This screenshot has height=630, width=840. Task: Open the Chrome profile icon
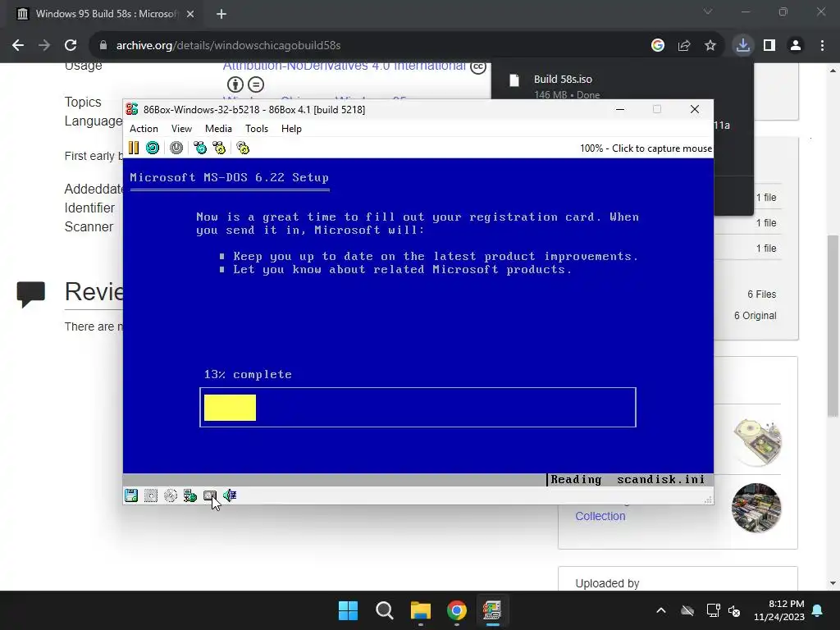(x=796, y=46)
